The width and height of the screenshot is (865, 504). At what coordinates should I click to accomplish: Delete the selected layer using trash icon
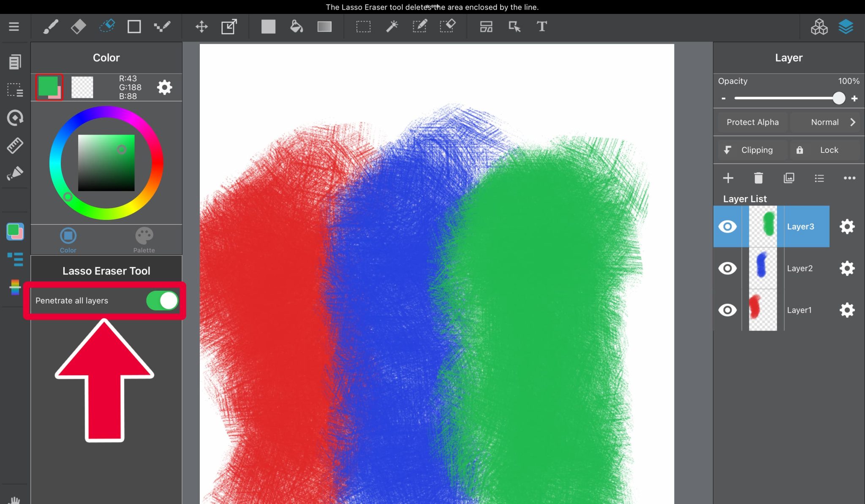[758, 178]
